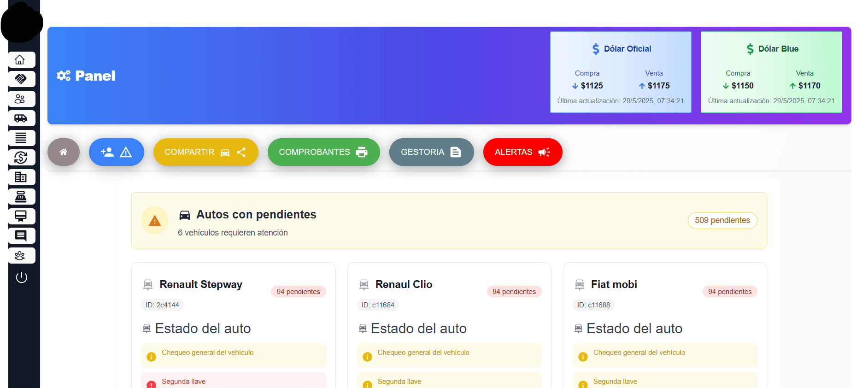
Task: Click the blue add-user warning button
Action: coord(116,152)
